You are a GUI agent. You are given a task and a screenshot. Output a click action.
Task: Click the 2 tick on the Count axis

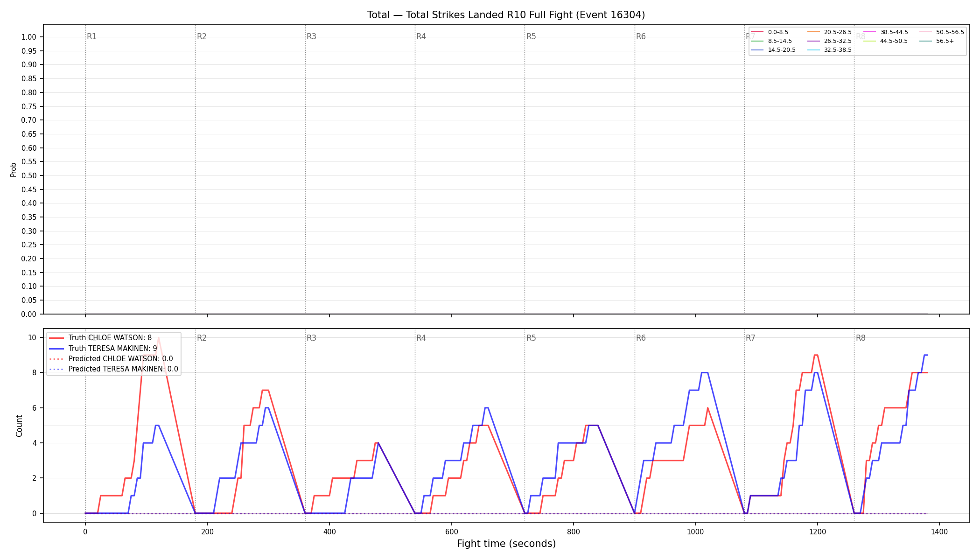click(x=34, y=478)
